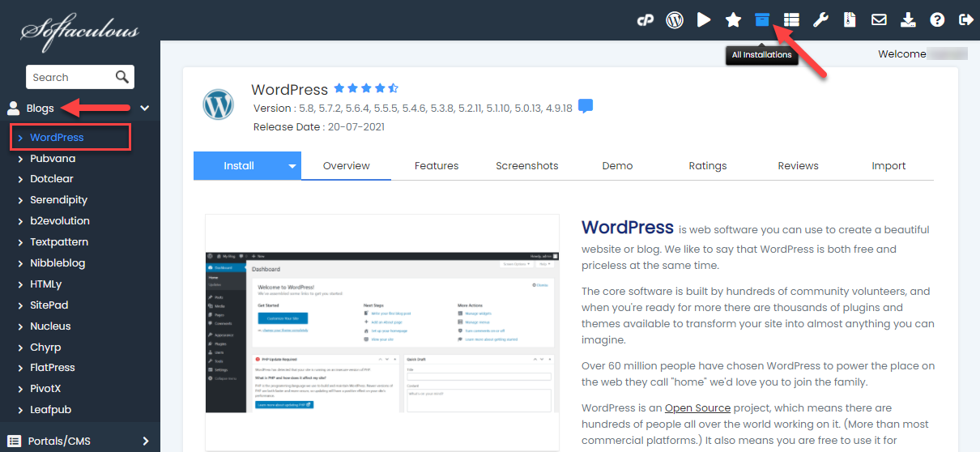Click the WordPress star rating
The height and width of the screenshot is (452, 980).
pyautogui.click(x=366, y=88)
